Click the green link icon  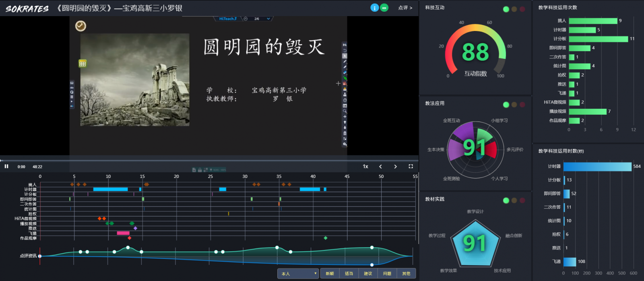coord(384,8)
